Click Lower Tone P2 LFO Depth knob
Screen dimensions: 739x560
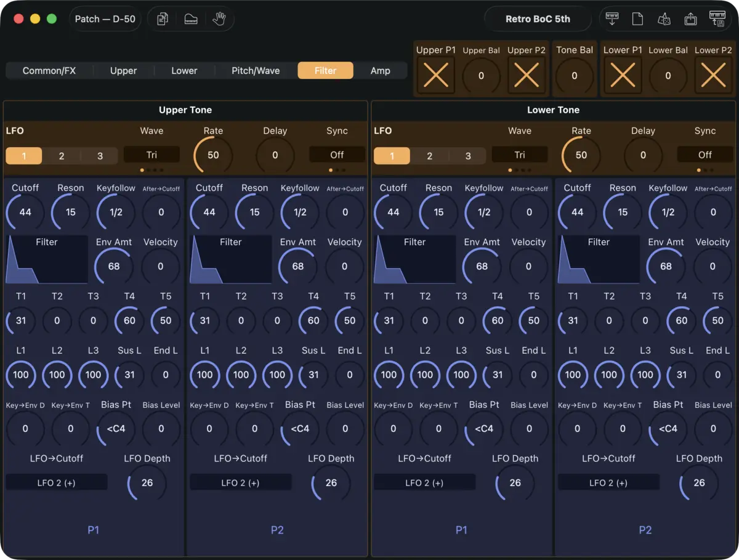tap(699, 482)
